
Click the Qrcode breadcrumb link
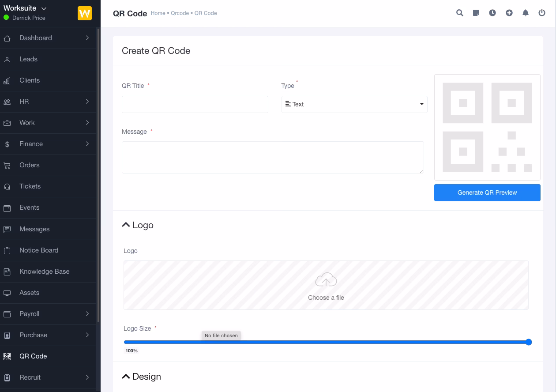click(180, 13)
